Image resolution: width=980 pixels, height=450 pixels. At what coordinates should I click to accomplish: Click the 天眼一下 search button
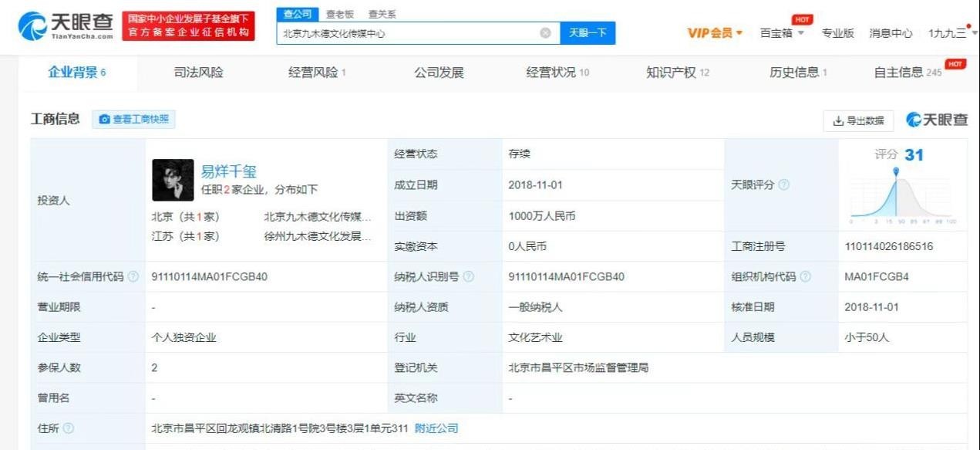588,33
